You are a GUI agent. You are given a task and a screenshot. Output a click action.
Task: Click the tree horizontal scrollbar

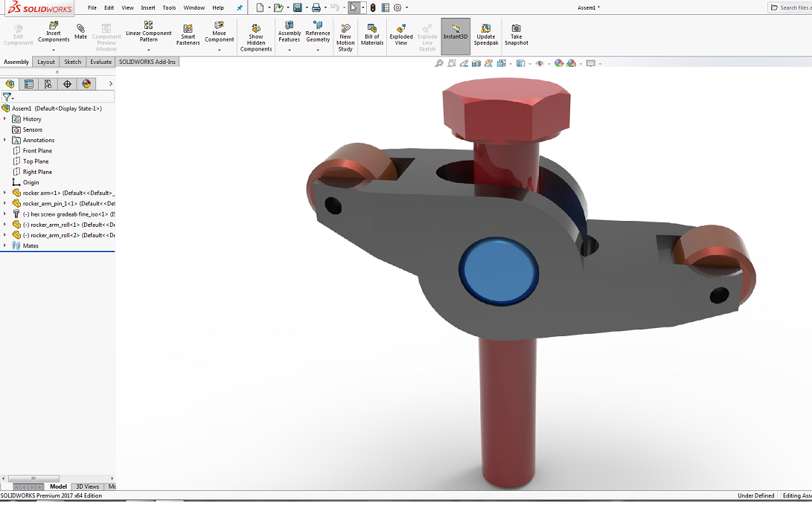pyautogui.click(x=33, y=478)
